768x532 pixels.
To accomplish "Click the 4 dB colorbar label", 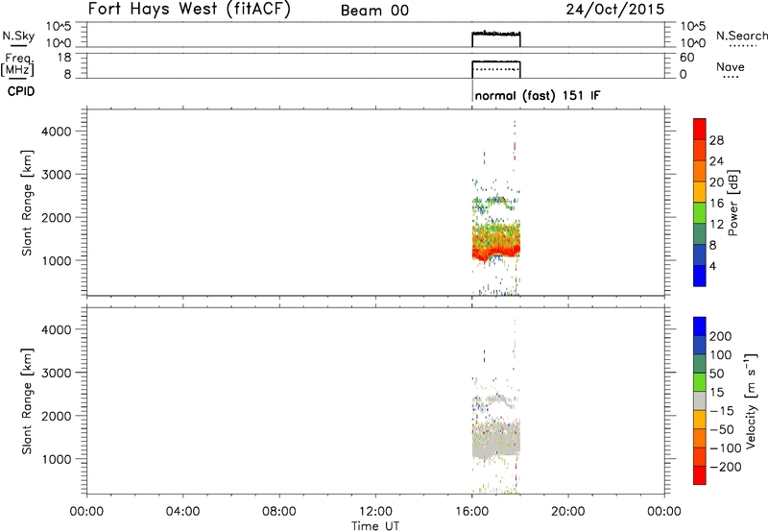I will pyautogui.click(x=712, y=266).
